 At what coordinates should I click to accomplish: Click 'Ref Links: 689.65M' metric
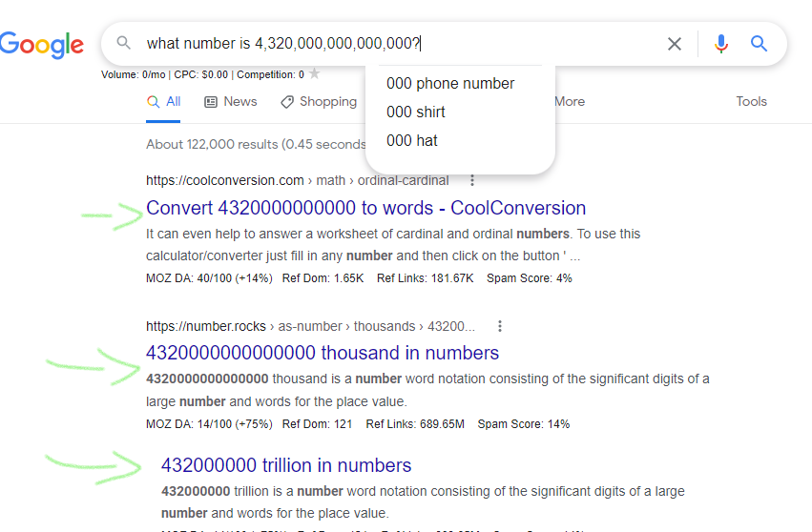415,424
